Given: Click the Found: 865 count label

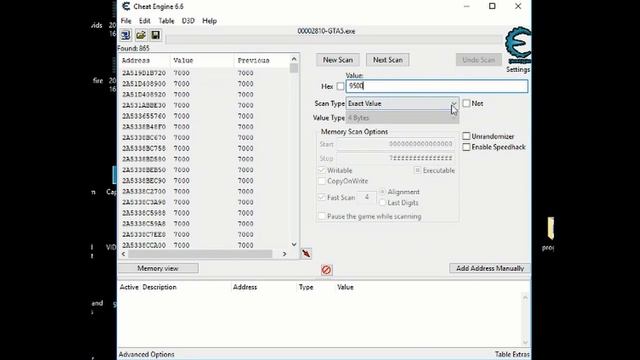Looking at the screenshot, I should 134,48.
